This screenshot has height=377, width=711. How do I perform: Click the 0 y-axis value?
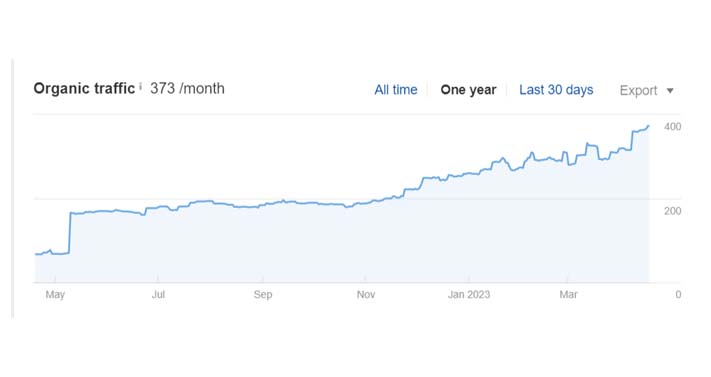pyautogui.click(x=678, y=294)
